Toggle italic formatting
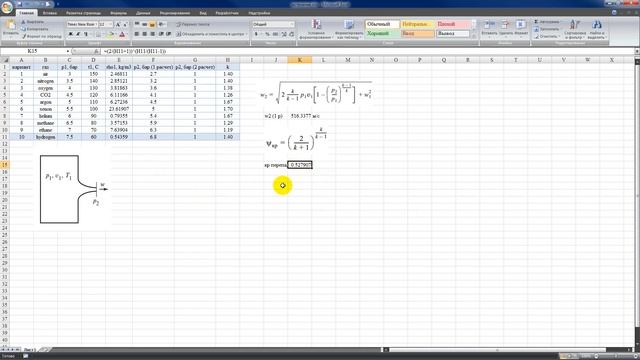The height and width of the screenshot is (360, 640). pos(78,34)
